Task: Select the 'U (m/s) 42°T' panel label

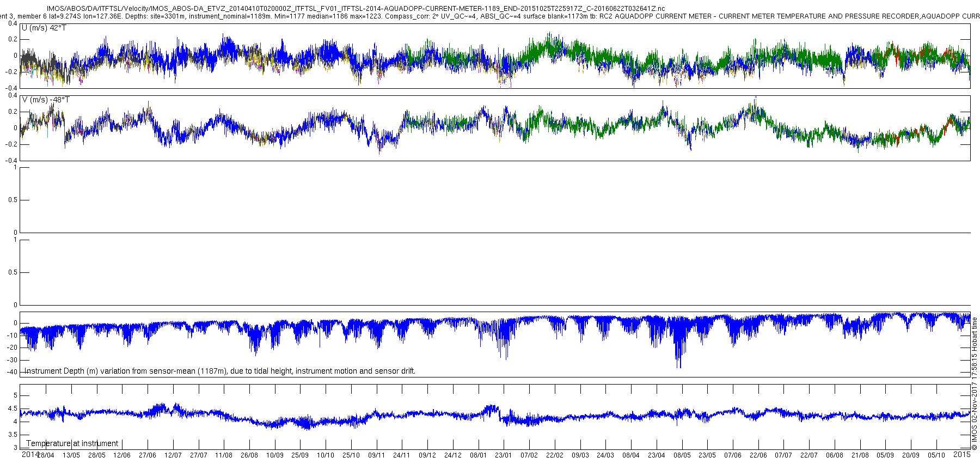Action: tap(44, 28)
